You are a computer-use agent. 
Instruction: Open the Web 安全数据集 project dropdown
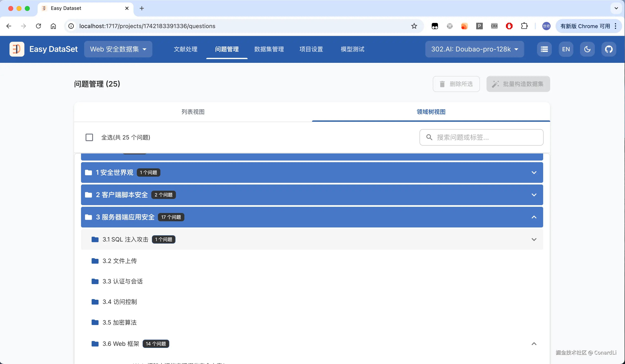118,49
